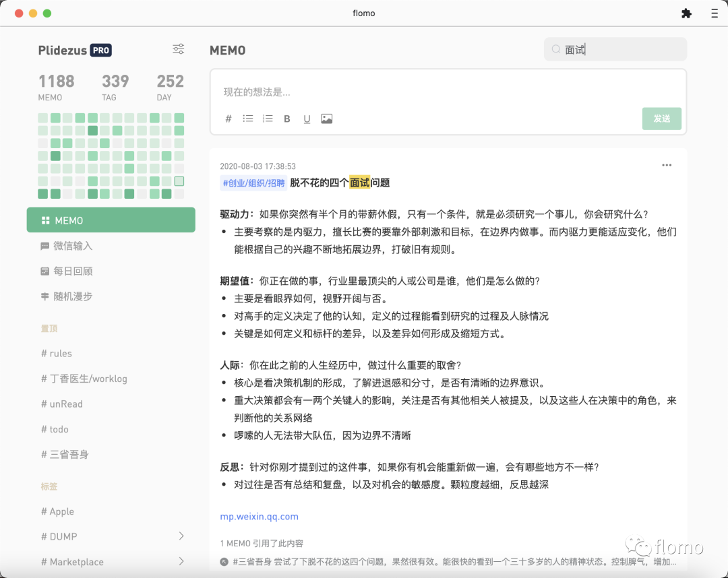Open the pinned rules tag
Image resolution: width=728 pixels, height=578 pixels.
click(57, 354)
